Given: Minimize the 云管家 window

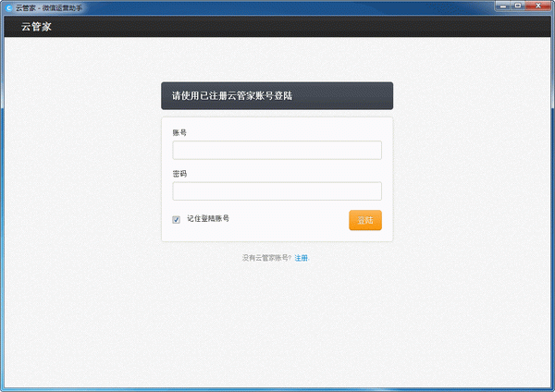Looking at the screenshot, I should [x=502, y=6].
